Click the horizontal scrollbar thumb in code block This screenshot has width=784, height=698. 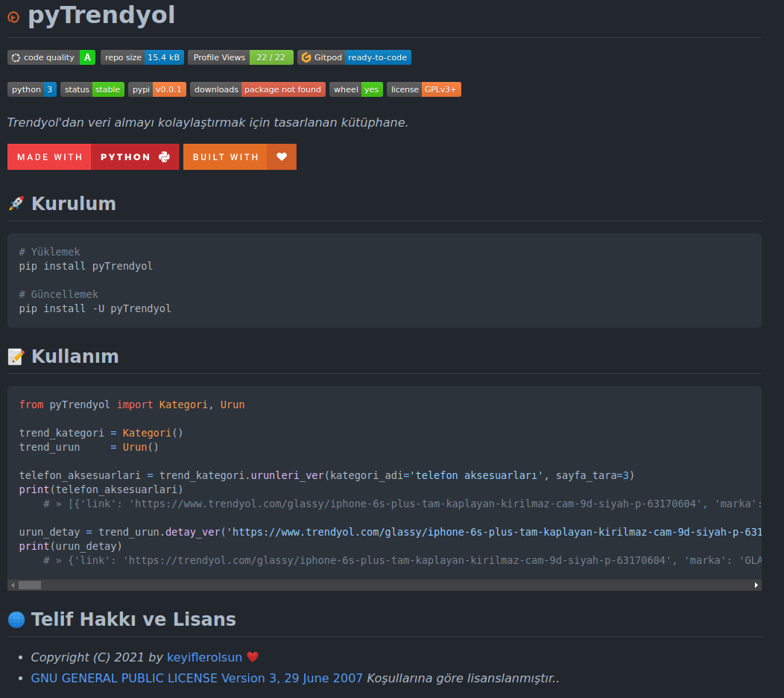coord(30,585)
